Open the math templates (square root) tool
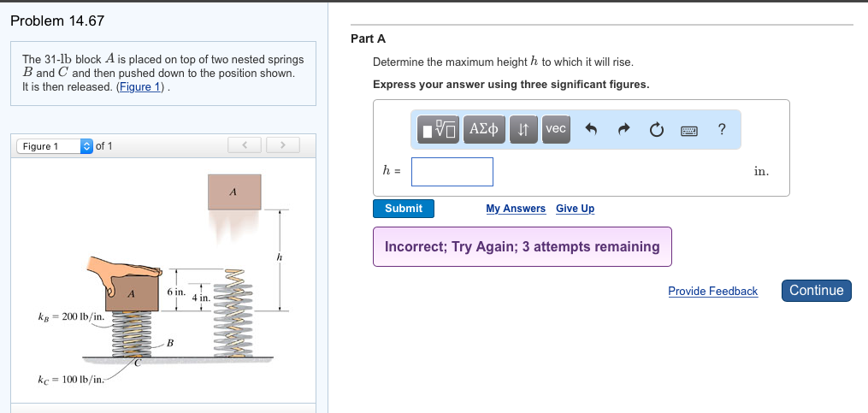The image size is (868, 413). tap(440, 129)
